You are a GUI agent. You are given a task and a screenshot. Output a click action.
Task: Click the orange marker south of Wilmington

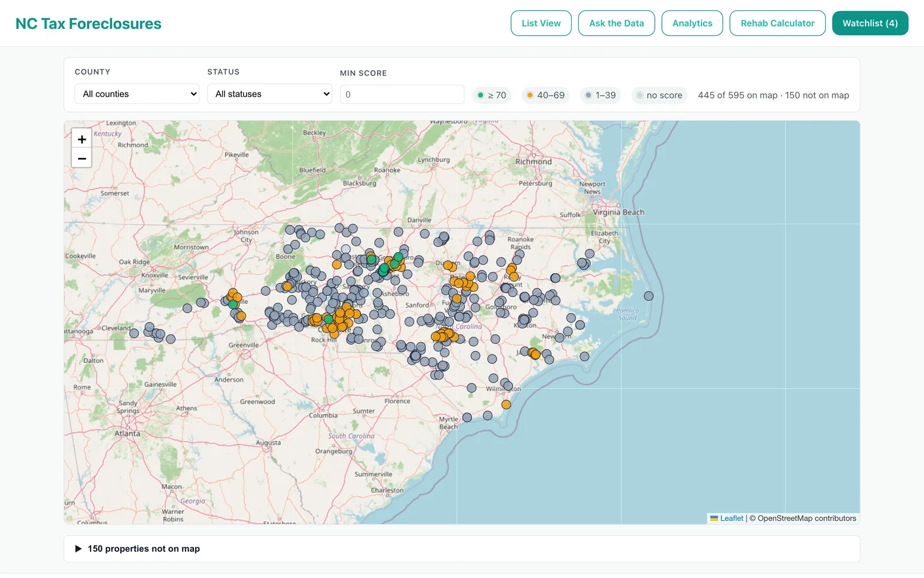tap(506, 405)
